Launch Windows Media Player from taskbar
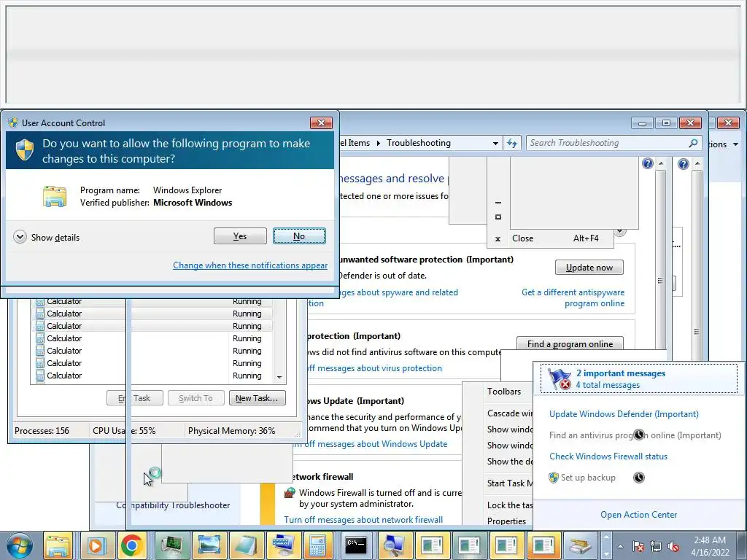747x560 pixels. 96,545
